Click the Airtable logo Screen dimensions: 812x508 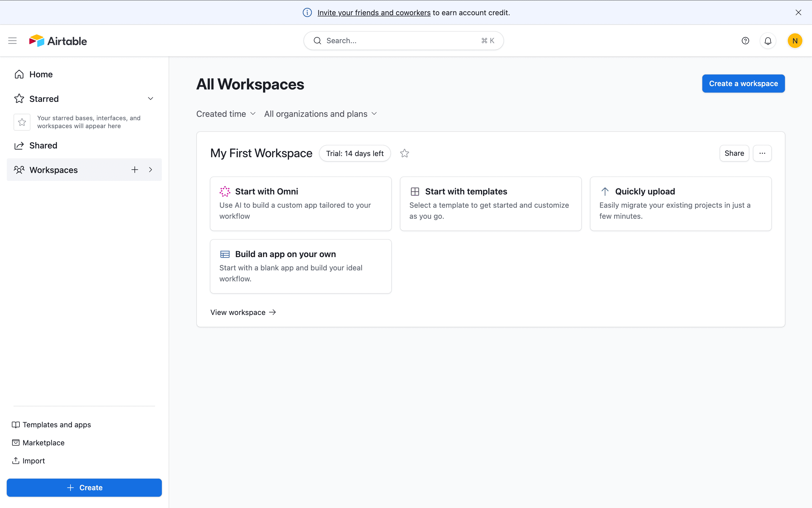tap(58, 41)
